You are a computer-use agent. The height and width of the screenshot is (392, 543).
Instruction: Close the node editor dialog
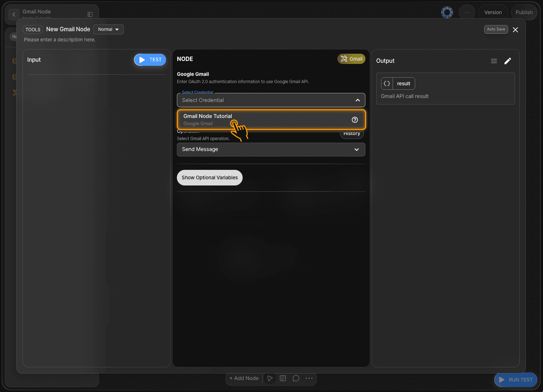point(515,30)
